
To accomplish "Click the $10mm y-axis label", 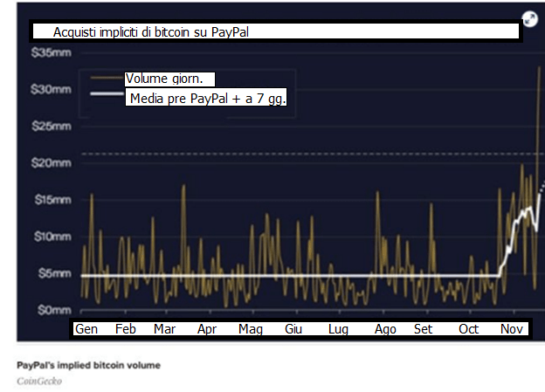I will click(x=52, y=237).
